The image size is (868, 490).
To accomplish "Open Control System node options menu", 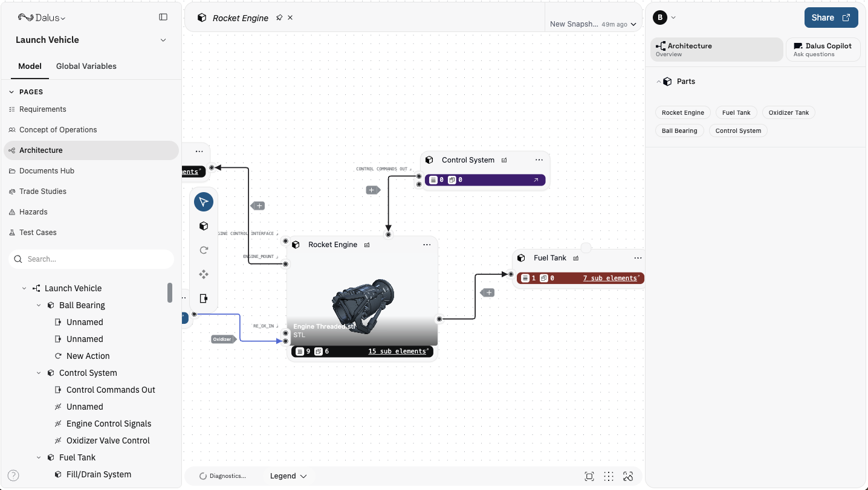I will pyautogui.click(x=539, y=160).
